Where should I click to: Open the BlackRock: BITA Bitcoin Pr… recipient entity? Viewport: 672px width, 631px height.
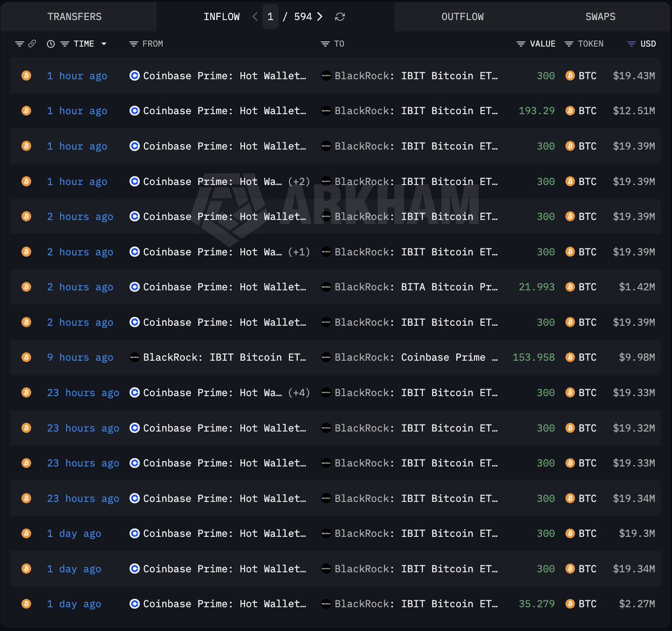coord(416,287)
